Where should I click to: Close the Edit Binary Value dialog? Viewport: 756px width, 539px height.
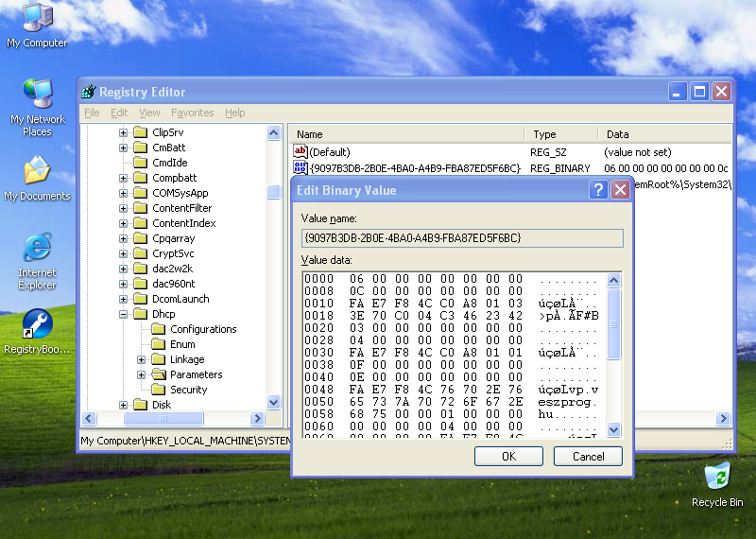(620, 190)
